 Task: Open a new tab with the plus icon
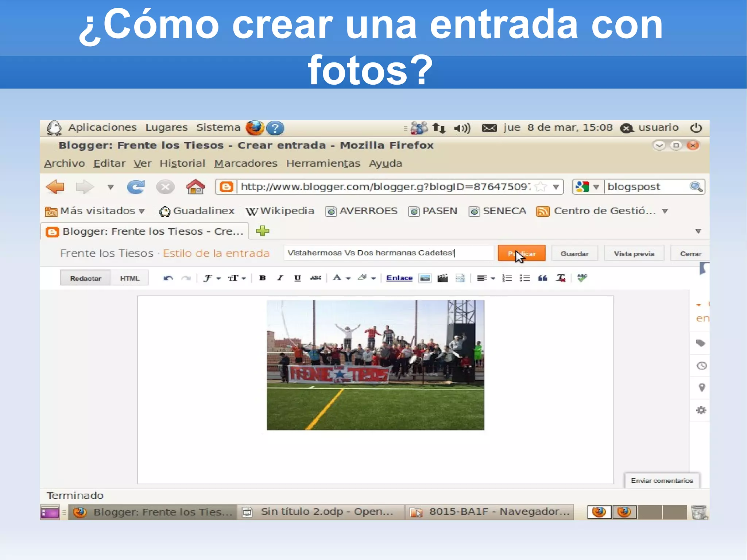coord(263,231)
